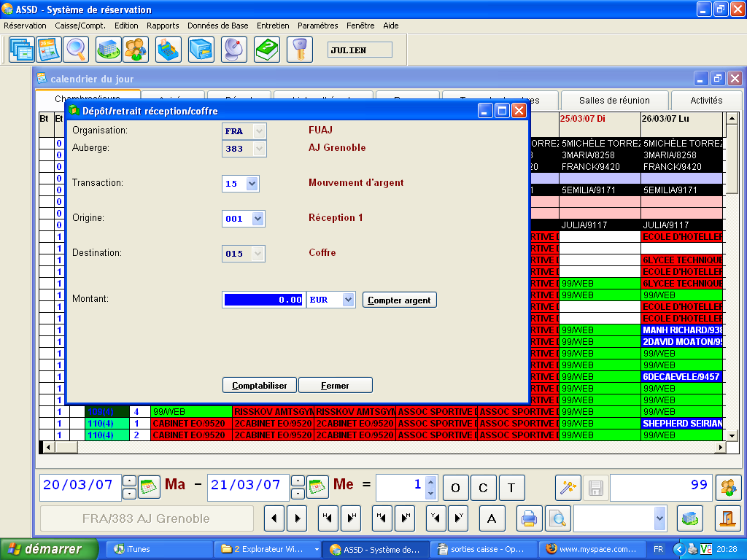Click the magic wand icon
Viewport: 747px width, 560px height.
point(568,488)
